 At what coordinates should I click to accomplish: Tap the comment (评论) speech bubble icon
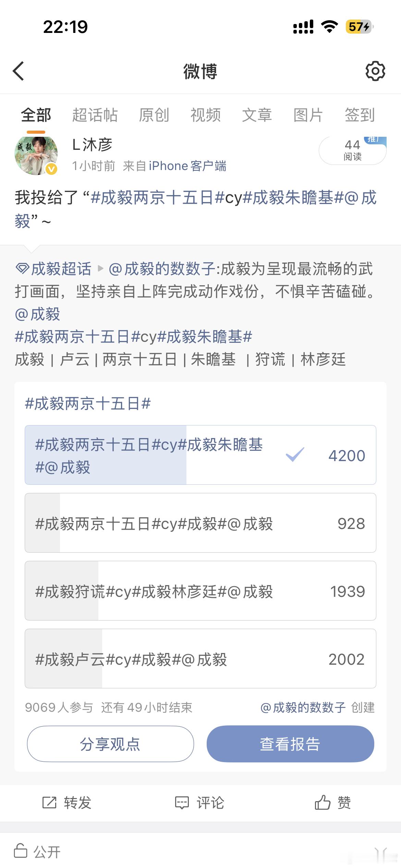(x=182, y=803)
